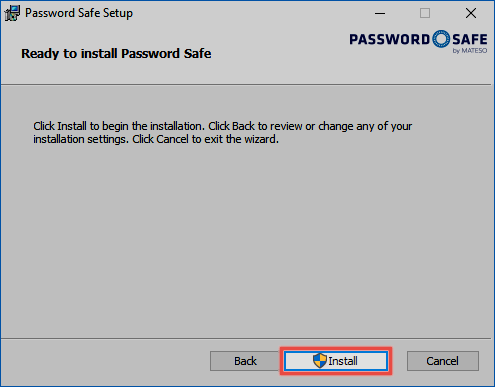The height and width of the screenshot is (387, 495).
Task: Click the greyed-out maximize button
Action: [425, 13]
